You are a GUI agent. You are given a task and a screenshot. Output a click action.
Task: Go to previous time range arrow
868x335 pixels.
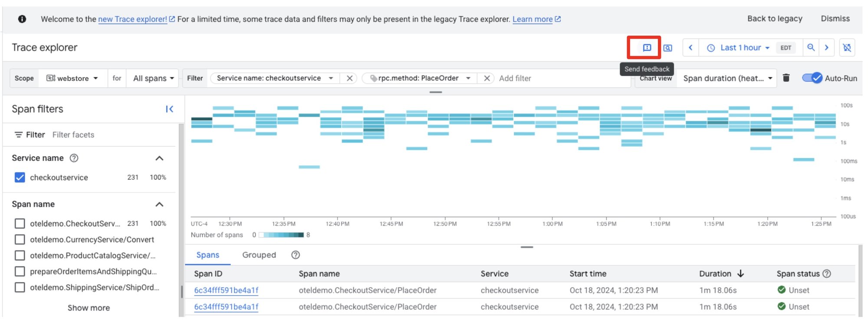pyautogui.click(x=690, y=48)
